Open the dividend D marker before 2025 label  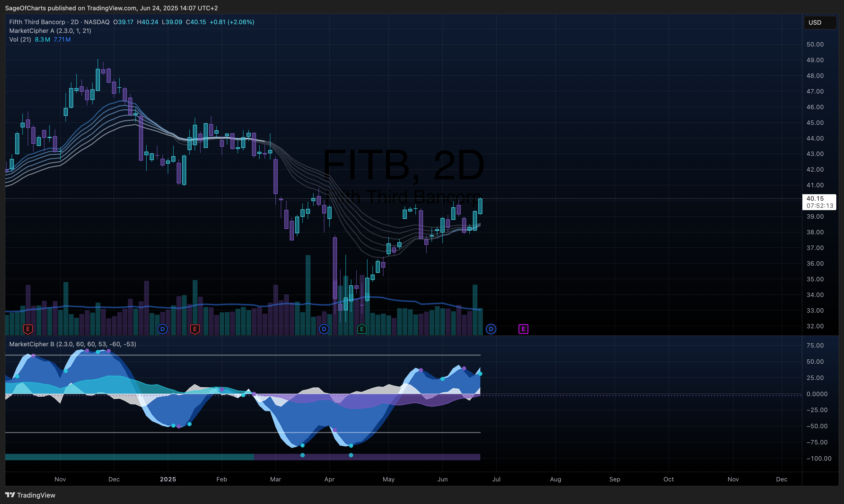click(x=163, y=329)
